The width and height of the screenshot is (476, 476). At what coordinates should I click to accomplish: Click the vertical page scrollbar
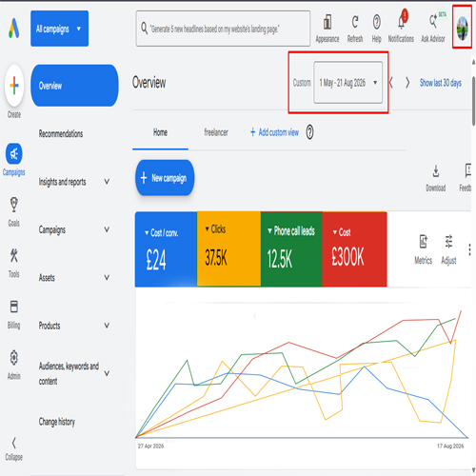point(473,102)
